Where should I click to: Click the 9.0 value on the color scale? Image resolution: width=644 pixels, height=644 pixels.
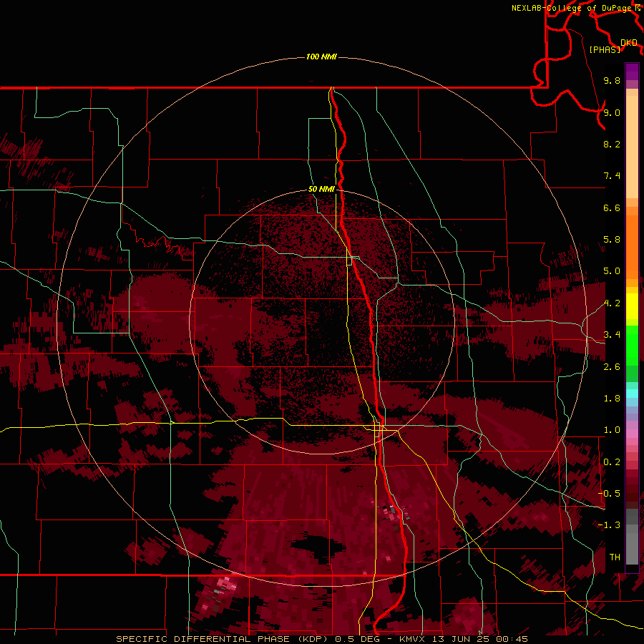(612, 112)
